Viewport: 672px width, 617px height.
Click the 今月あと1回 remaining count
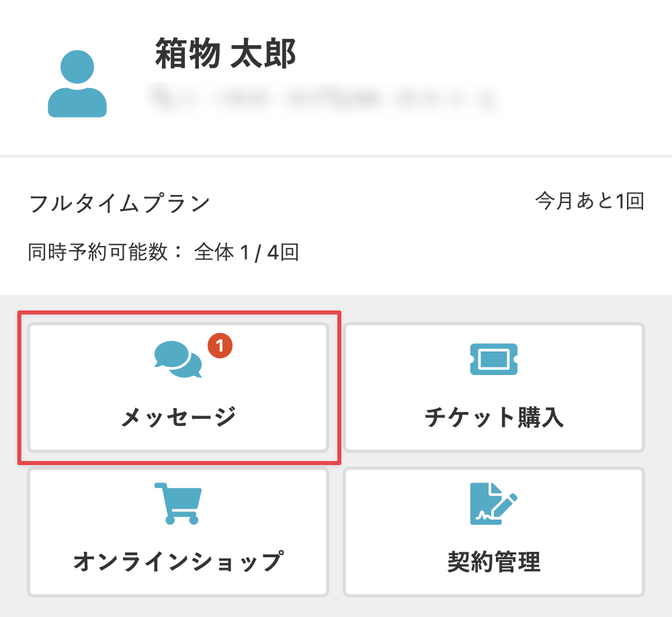tap(589, 201)
